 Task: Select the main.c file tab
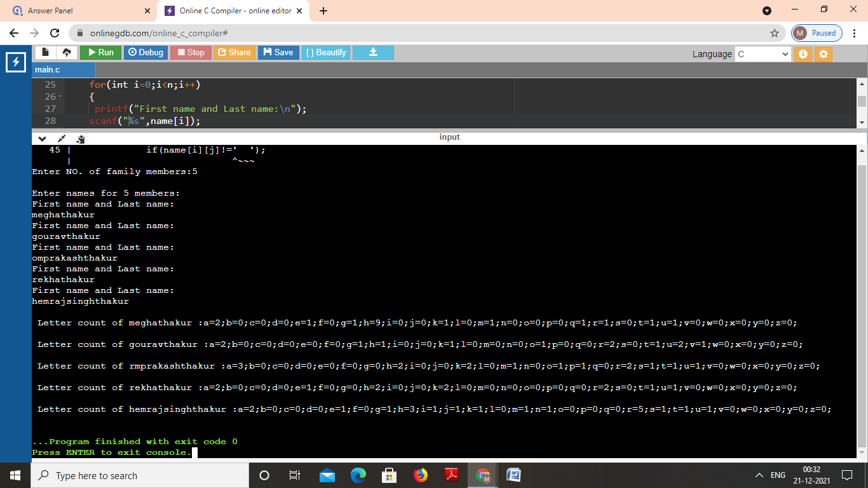tap(48, 69)
